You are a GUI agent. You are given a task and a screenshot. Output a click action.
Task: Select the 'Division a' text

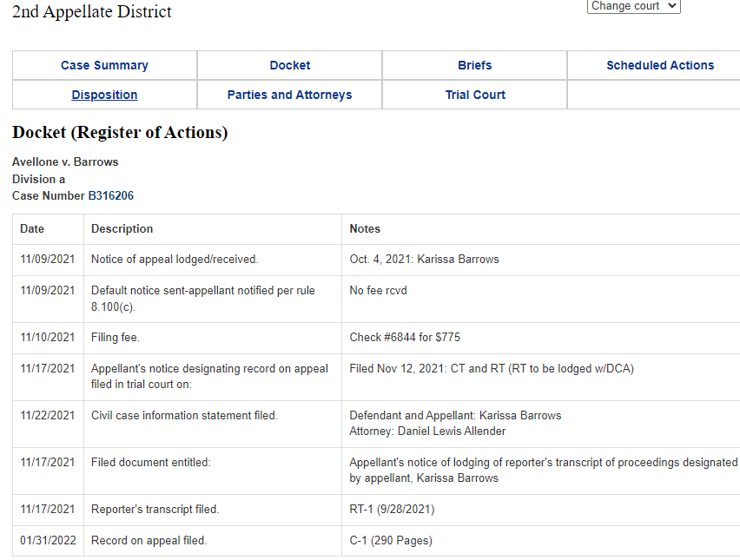coord(39,179)
